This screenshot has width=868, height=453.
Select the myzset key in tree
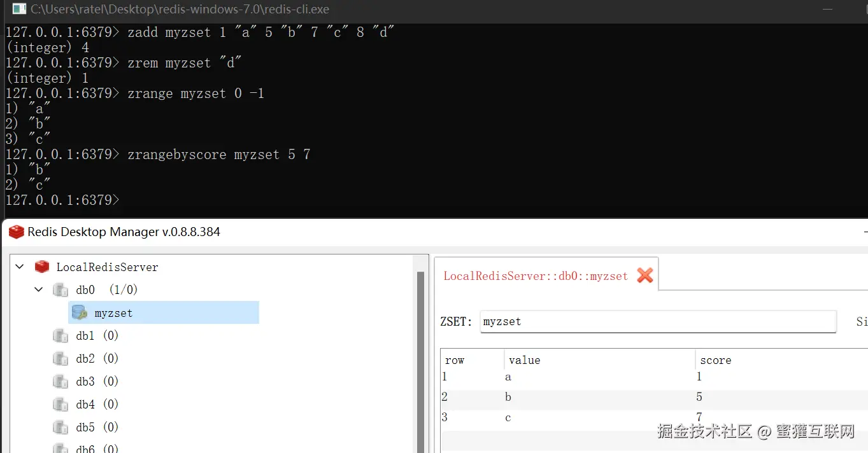(x=164, y=312)
